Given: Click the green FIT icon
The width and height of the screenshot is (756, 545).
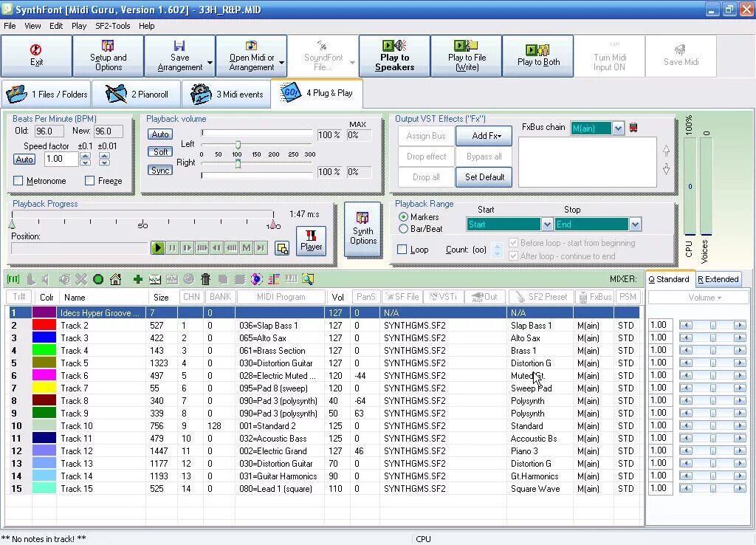Looking at the screenshot, I should pos(13,279).
